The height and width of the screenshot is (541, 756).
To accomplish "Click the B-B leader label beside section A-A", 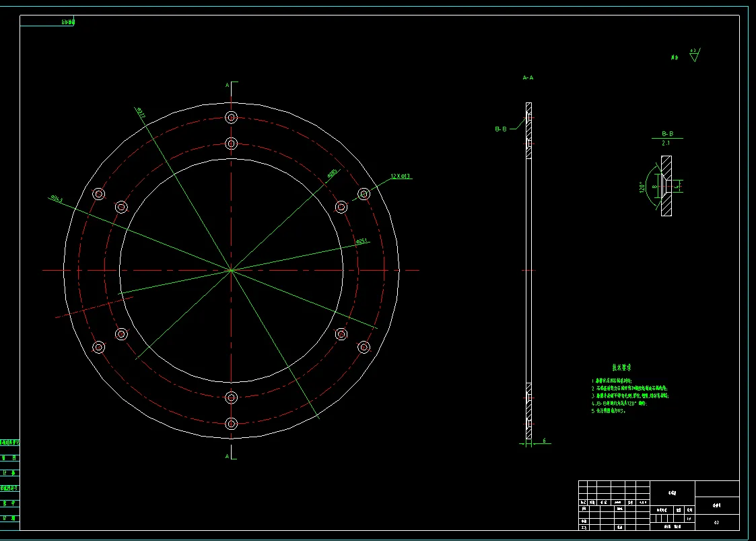I will click(x=500, y=129).
